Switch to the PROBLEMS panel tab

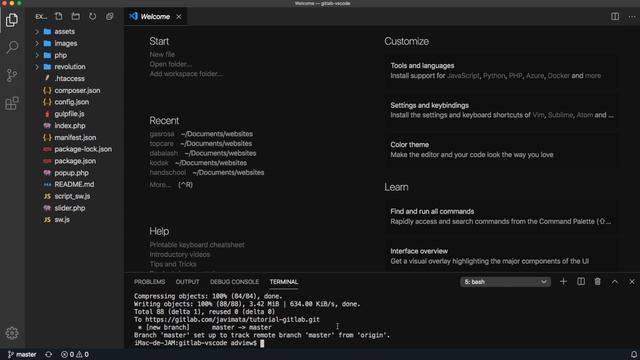(149, 282)
